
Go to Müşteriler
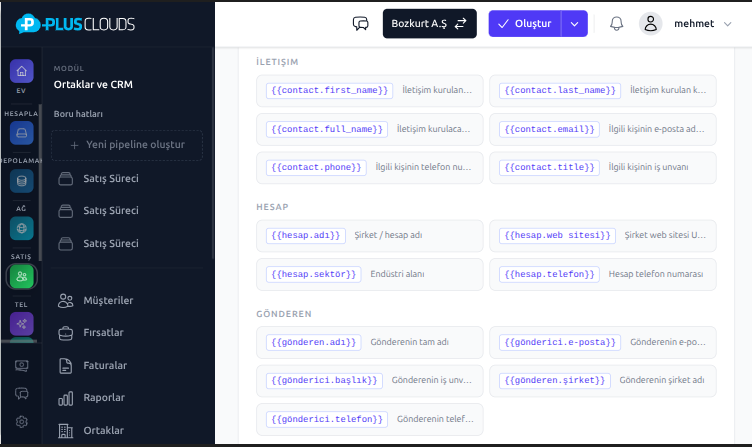click(x=127, y=301)
